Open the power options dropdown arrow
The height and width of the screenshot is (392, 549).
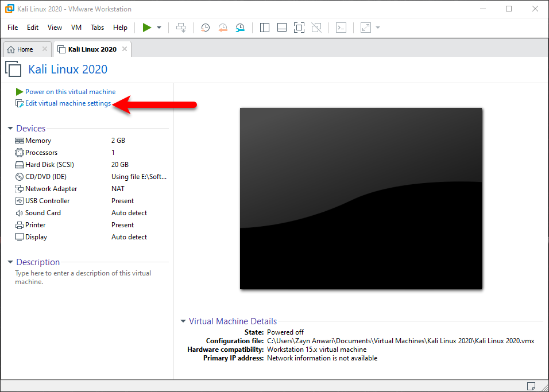click(x=159, y=28)
